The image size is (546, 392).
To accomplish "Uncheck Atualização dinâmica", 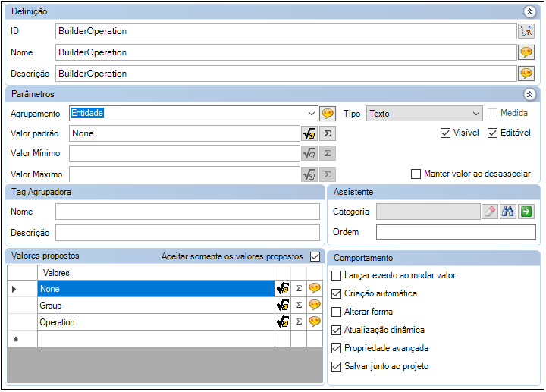I will [337, 331].
